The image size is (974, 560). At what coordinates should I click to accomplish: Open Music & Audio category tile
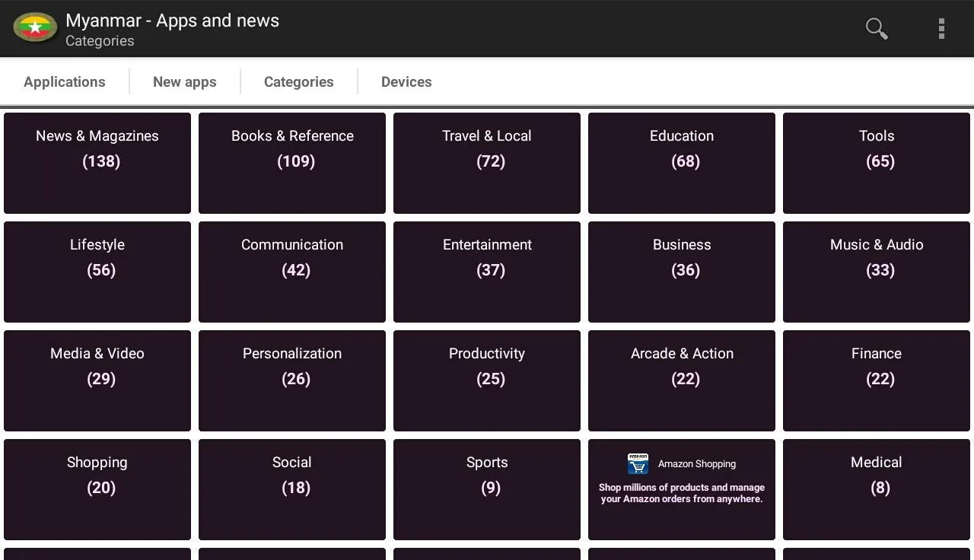point(877,272)
